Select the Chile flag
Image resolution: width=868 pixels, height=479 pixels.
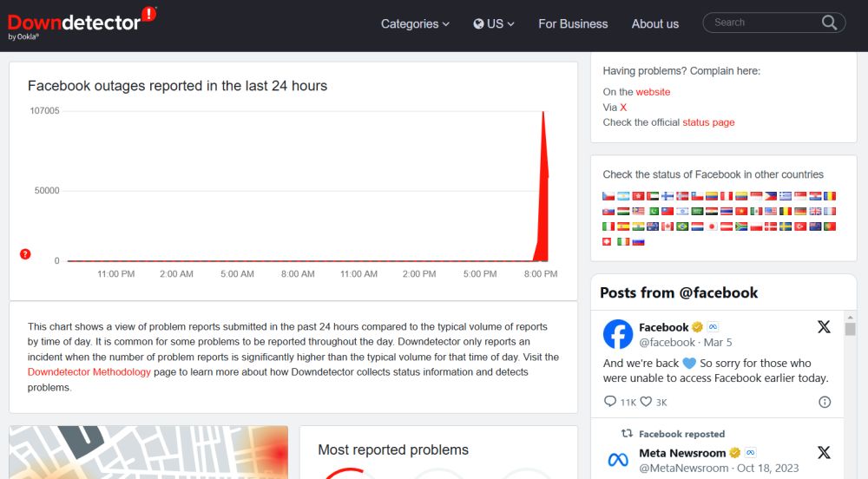pos(697,196)
